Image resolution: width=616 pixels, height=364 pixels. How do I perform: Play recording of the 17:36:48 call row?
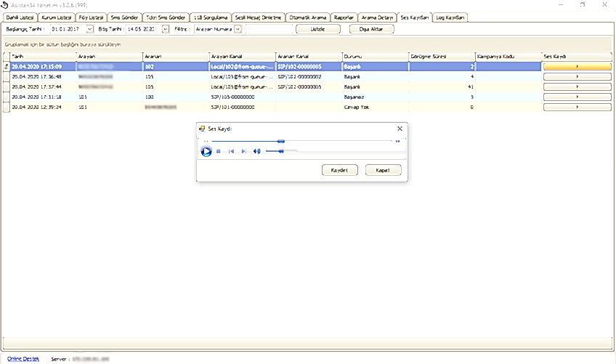(577, 76)
